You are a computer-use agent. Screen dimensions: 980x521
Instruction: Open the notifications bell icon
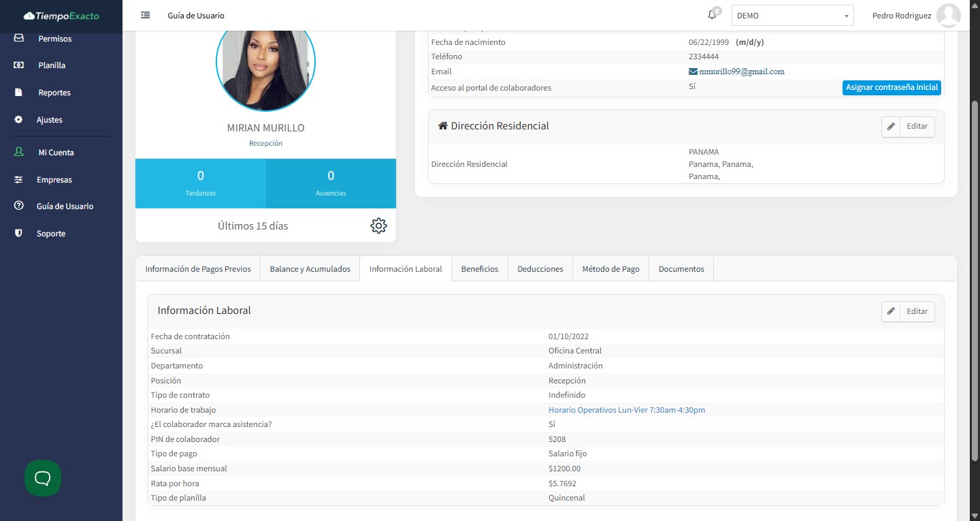(712, 15)
